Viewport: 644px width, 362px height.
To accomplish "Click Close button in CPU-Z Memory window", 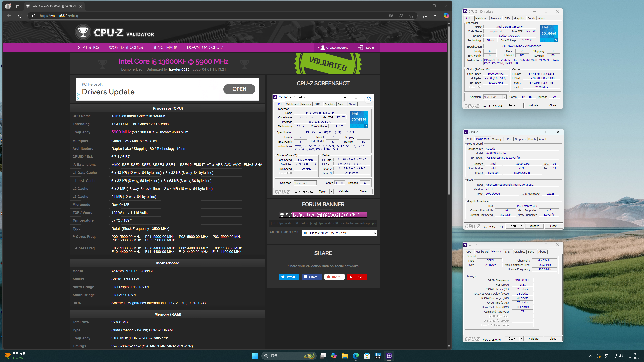I will (x=553, y=339).
